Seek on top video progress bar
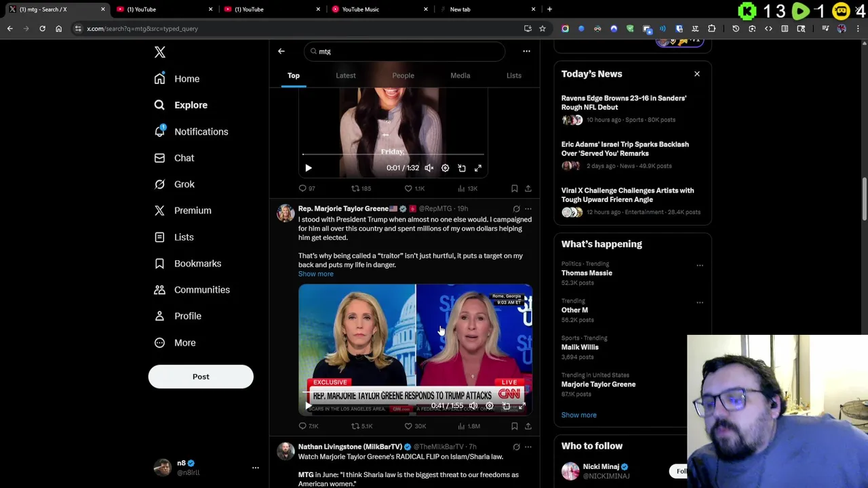The width and height of the screenshot is (868, 488). point(393,155)
